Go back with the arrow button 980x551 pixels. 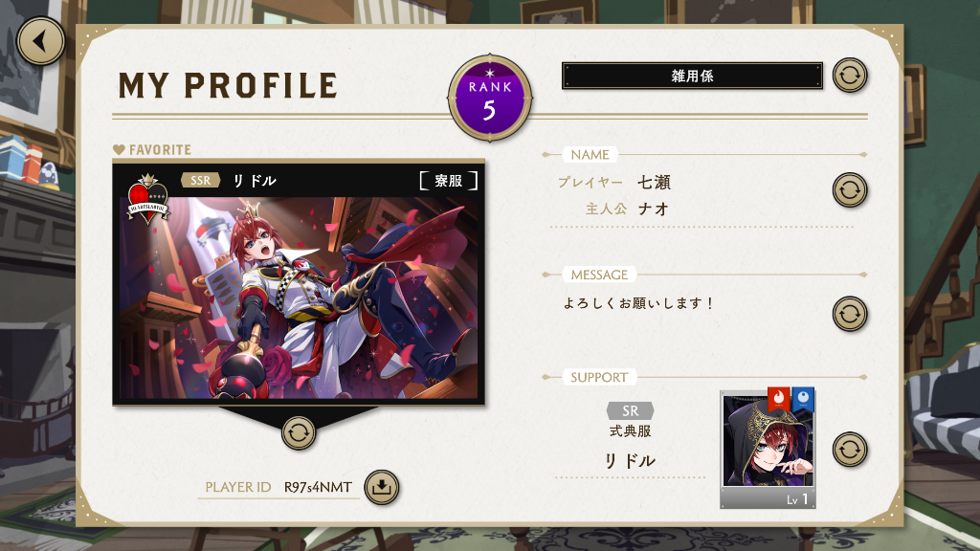click(x=40, y=41)
